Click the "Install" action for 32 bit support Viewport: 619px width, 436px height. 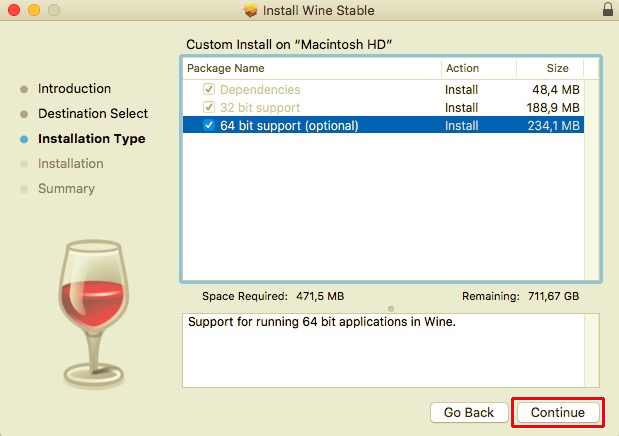[461, 107]
